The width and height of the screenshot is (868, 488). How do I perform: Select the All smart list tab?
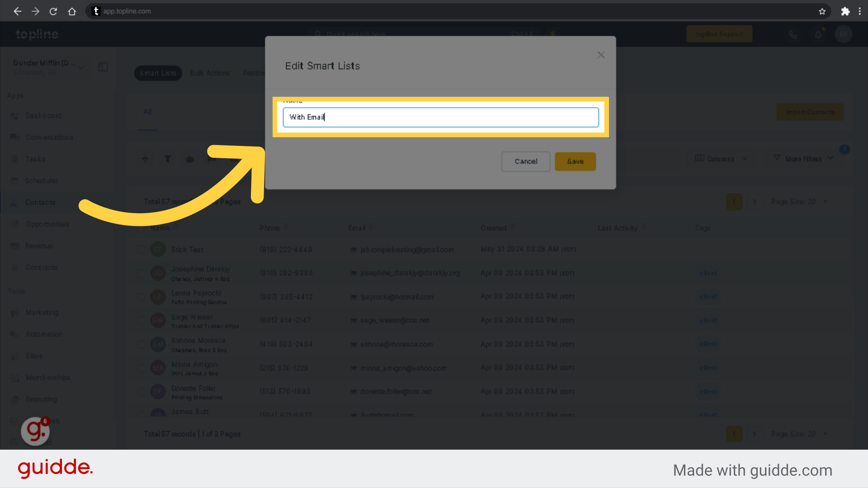(x=147, y=112)
